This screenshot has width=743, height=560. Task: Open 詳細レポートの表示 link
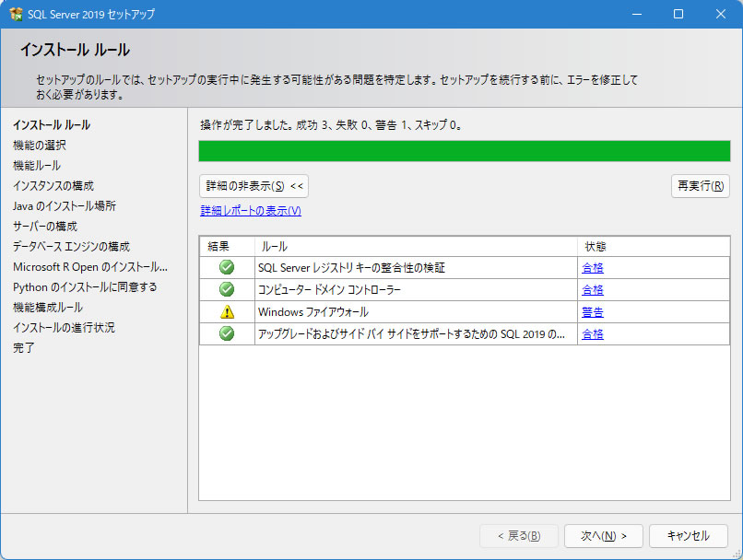251,211
